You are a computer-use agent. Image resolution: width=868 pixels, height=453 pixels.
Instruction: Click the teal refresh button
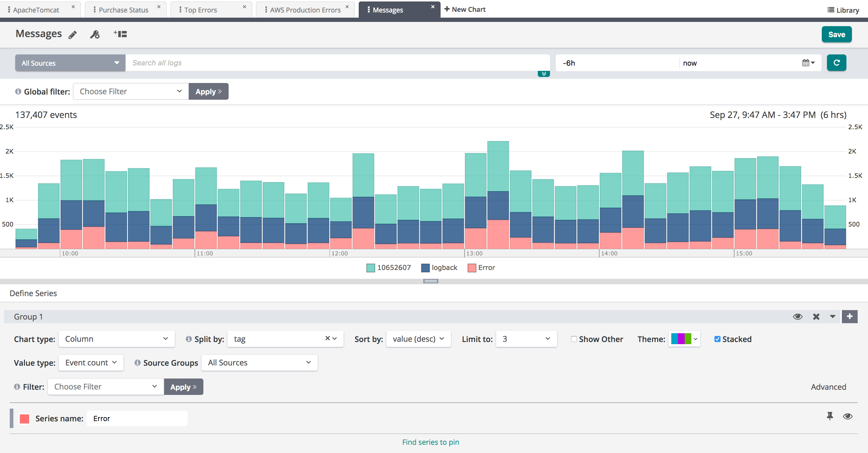click(836, 63)
